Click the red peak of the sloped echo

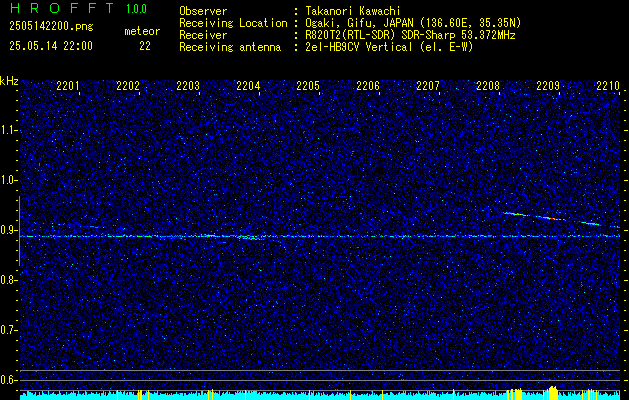(552, 218)
